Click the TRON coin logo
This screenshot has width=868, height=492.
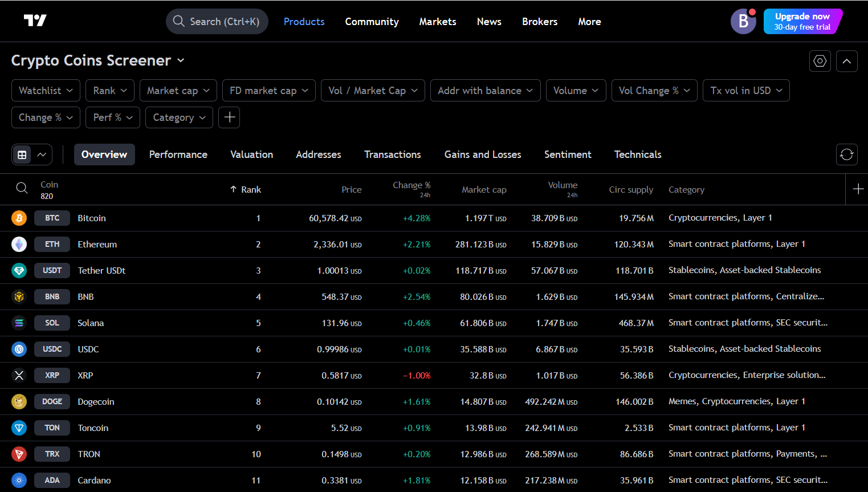[19, 454]
